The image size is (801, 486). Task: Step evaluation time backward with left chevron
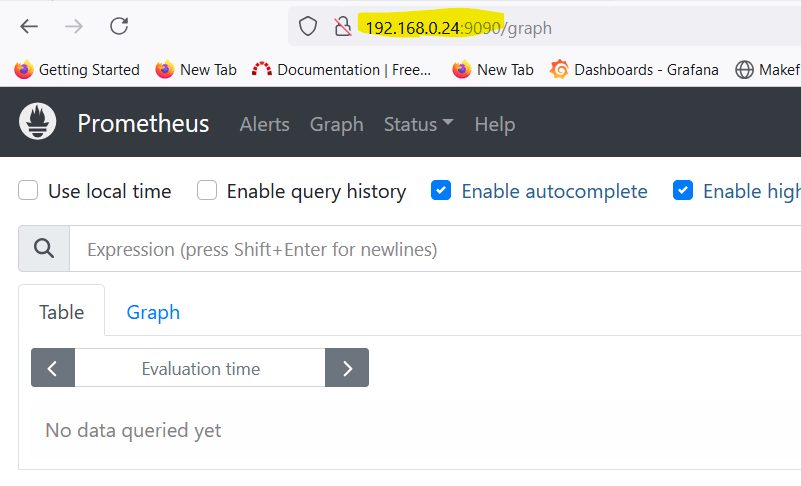coord(53,368)
